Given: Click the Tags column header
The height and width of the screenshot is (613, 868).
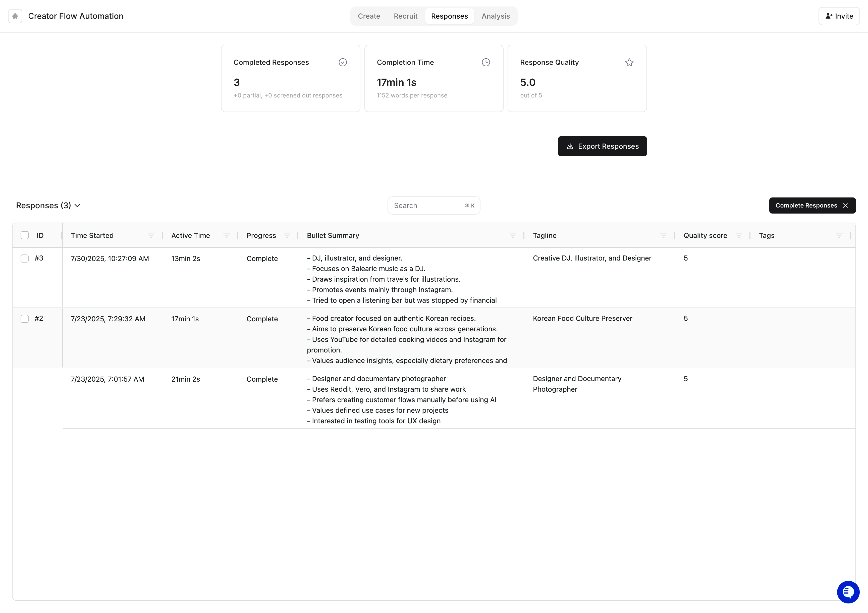Looking at the screenshot, I should pyautogui.click(x=766, y=235).
